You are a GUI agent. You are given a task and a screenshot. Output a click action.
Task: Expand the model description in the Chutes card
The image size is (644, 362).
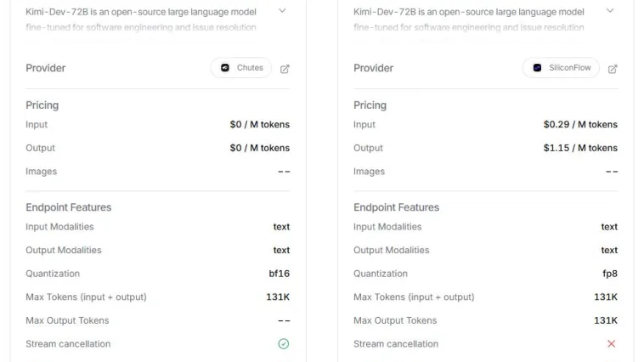[282, 11]
